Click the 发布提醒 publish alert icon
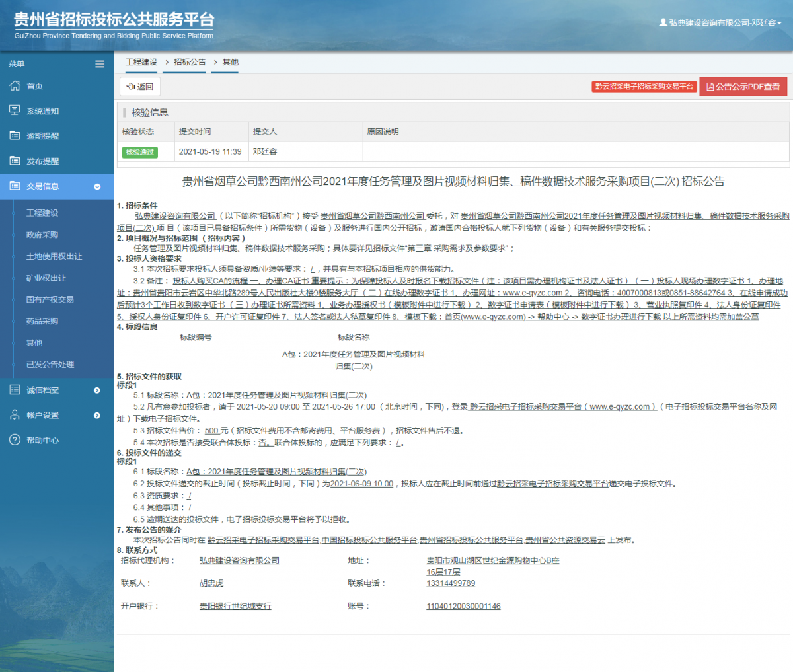This screenshot has height=672, width=793. [15, 161]
